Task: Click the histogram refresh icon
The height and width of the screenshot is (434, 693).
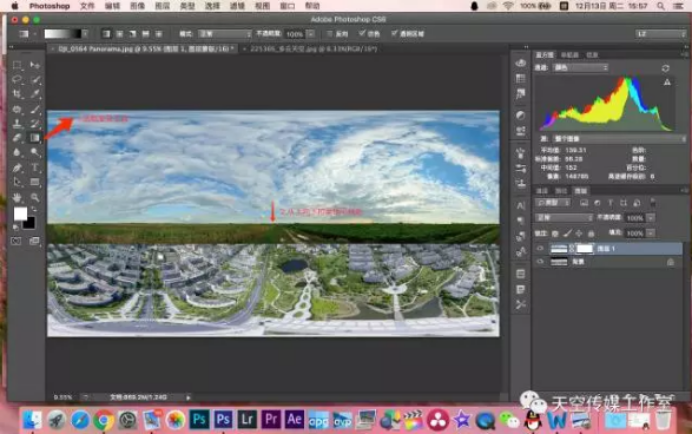Action: tap(666, 68)
